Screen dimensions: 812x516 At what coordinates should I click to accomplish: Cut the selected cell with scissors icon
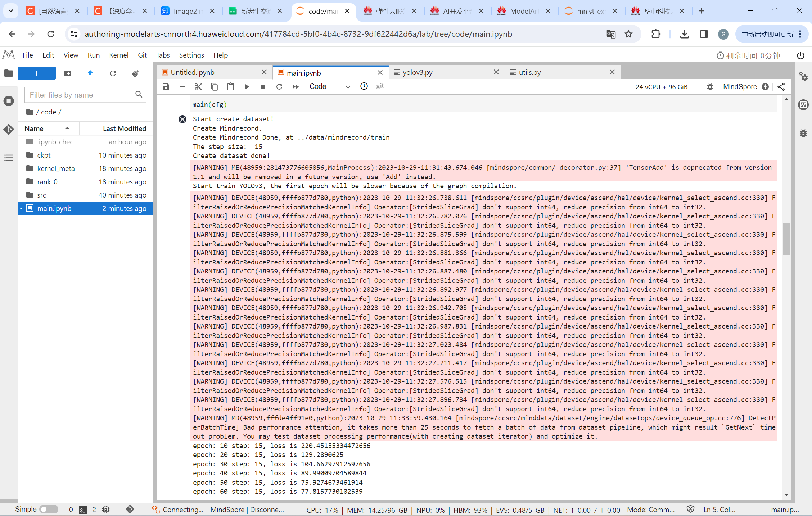point(198,87)
